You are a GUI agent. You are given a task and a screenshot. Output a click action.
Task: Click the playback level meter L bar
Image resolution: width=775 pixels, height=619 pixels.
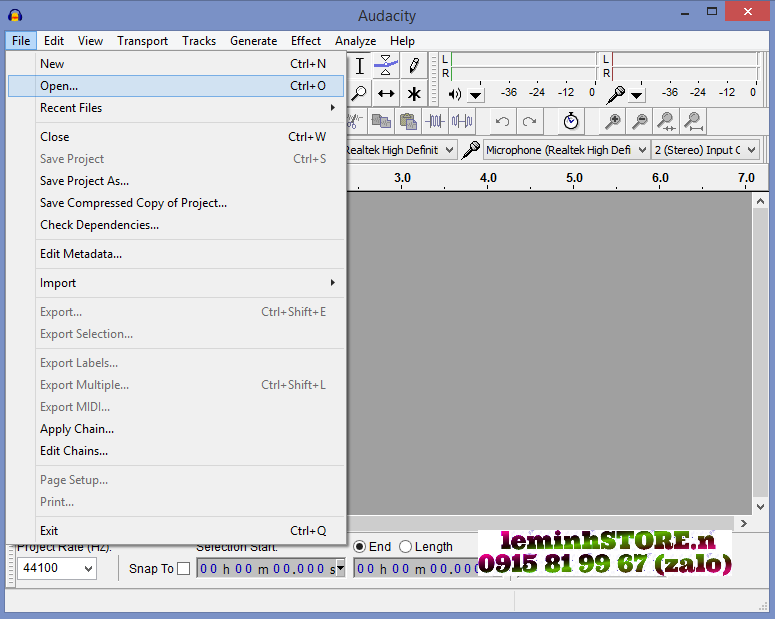(524, 59)
